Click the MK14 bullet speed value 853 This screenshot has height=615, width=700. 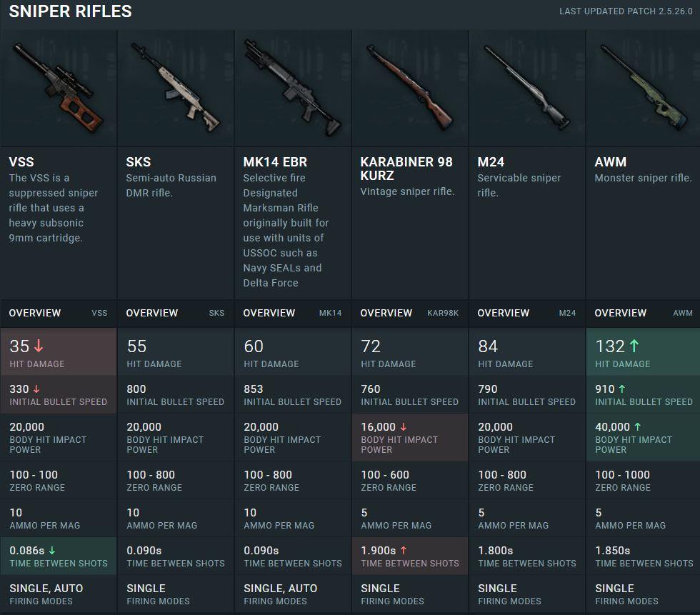(x=254, y=389)
